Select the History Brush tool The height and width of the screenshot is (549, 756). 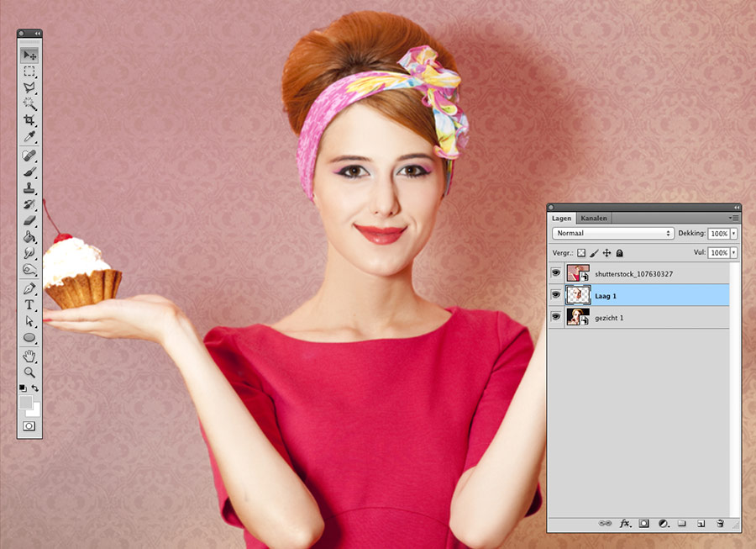point(29,204)
